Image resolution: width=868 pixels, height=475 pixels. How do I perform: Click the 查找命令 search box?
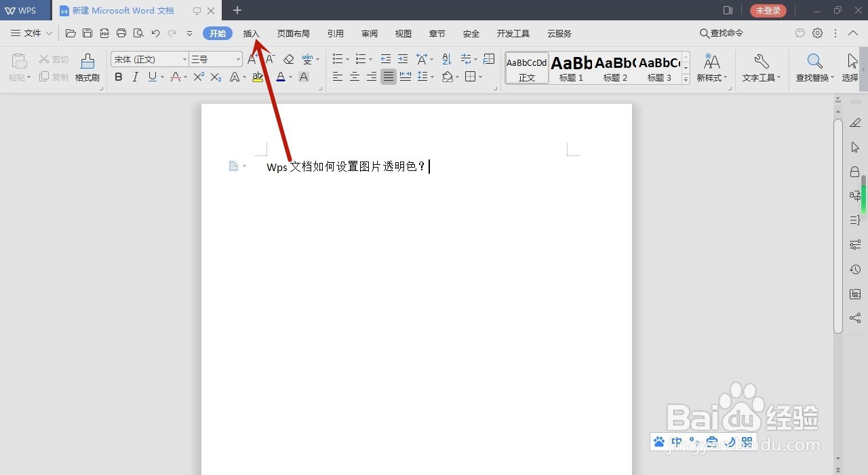coord(722,33)
